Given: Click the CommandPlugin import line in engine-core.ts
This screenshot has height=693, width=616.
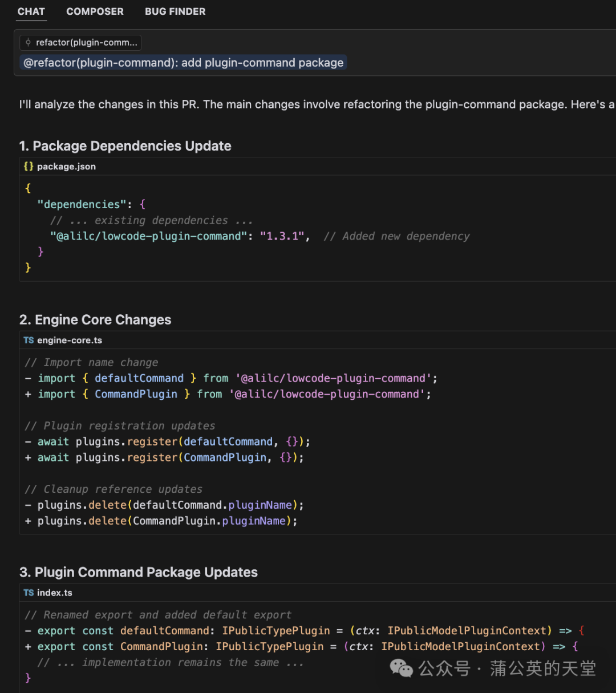Looking at the screenshot, I should [228, 394].
